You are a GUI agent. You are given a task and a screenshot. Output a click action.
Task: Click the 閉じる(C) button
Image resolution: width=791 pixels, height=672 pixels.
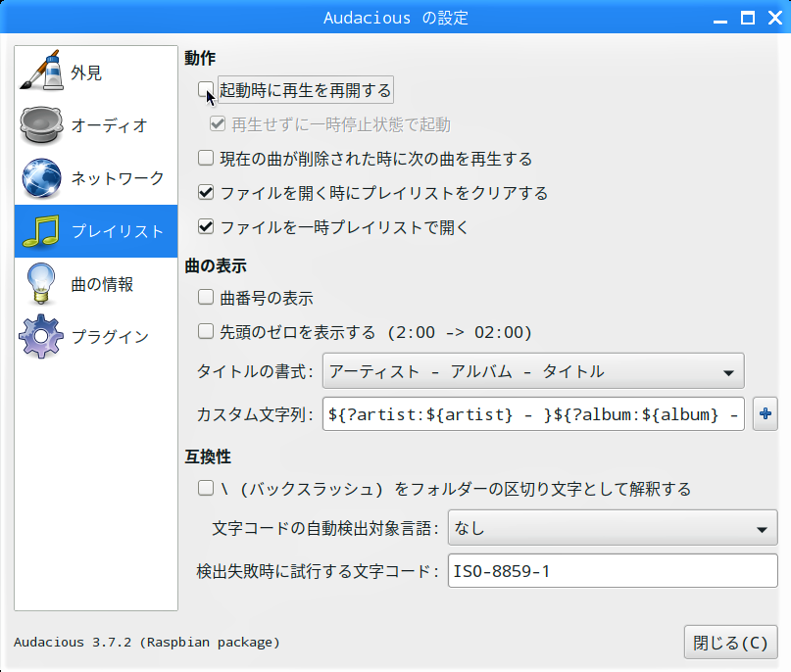[x=730, y=643]
